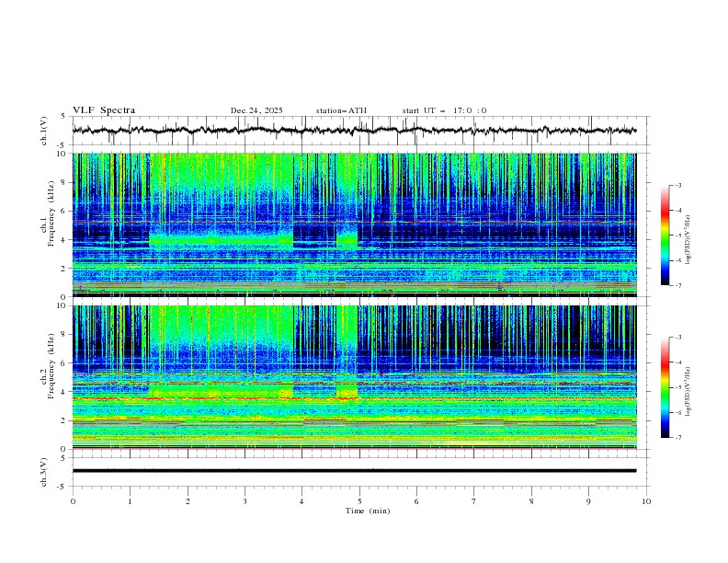Click the time axis tick label "7"

474,501
